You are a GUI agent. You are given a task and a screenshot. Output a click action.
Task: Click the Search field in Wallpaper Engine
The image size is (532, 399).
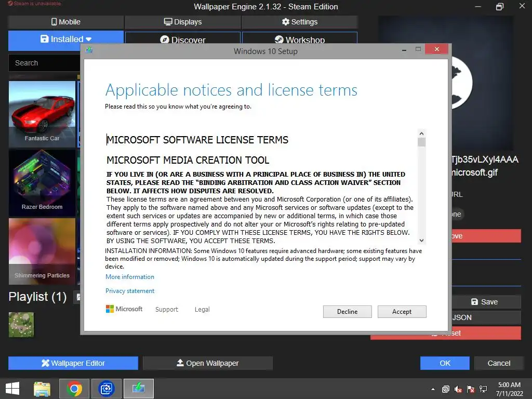45,63
